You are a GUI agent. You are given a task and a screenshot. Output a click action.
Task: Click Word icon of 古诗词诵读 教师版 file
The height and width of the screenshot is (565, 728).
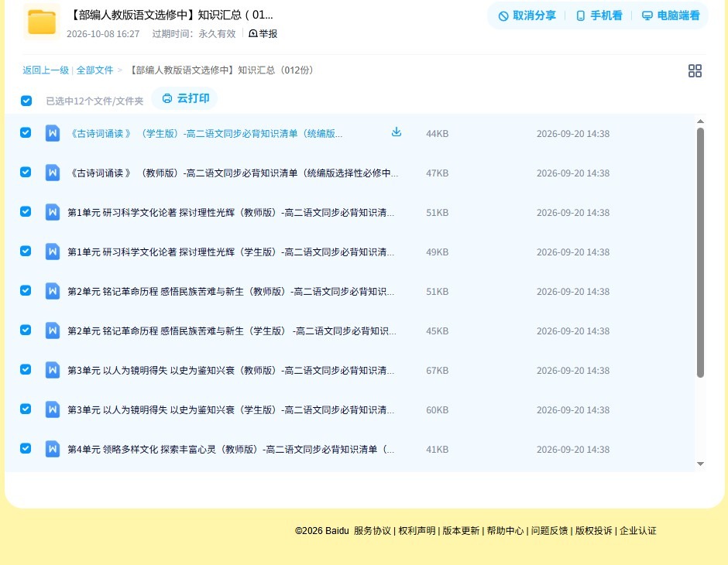point(53,173)
